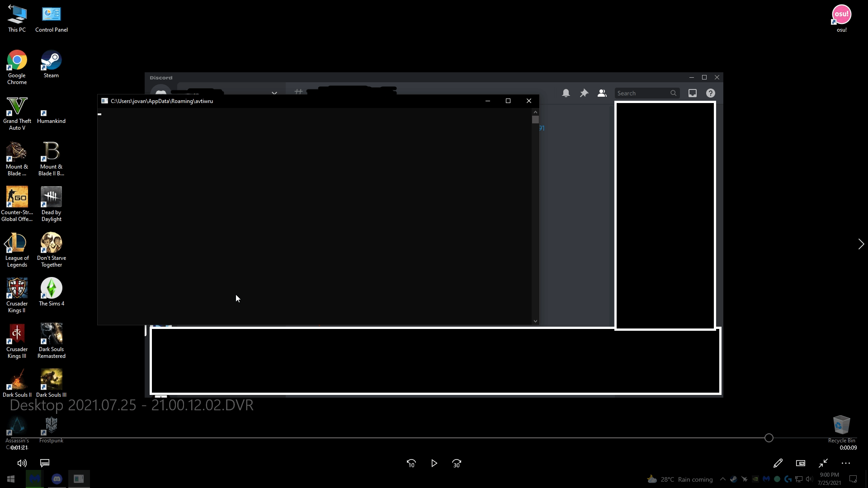Open Discord pinned messages
The width and height of the screenshot is (868, 488).
(584, 93)
